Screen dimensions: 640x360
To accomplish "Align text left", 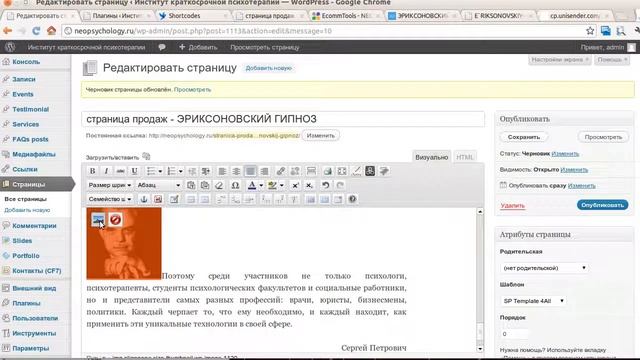I will [222, 171].
